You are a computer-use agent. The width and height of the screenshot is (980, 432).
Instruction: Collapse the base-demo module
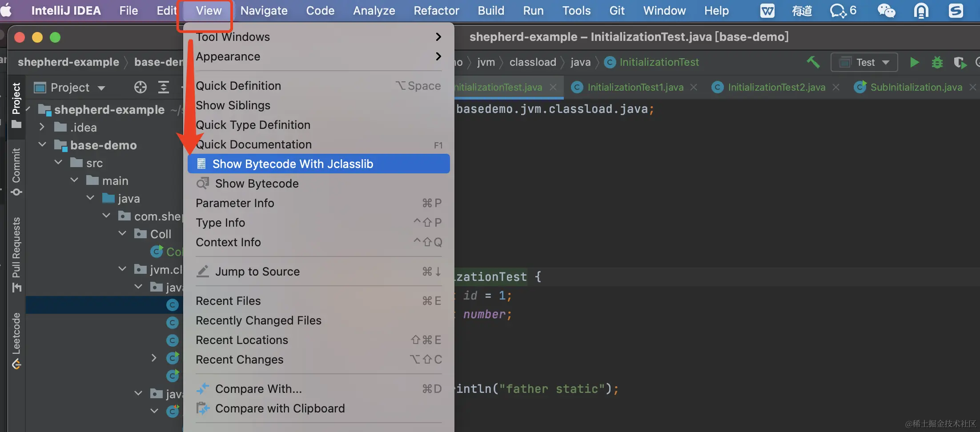pos(42,144)
